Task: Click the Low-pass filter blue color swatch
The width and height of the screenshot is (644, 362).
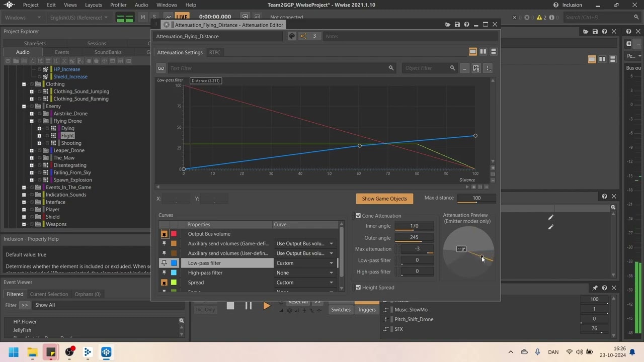Action: pyautogui.click(x=174, y=263)
